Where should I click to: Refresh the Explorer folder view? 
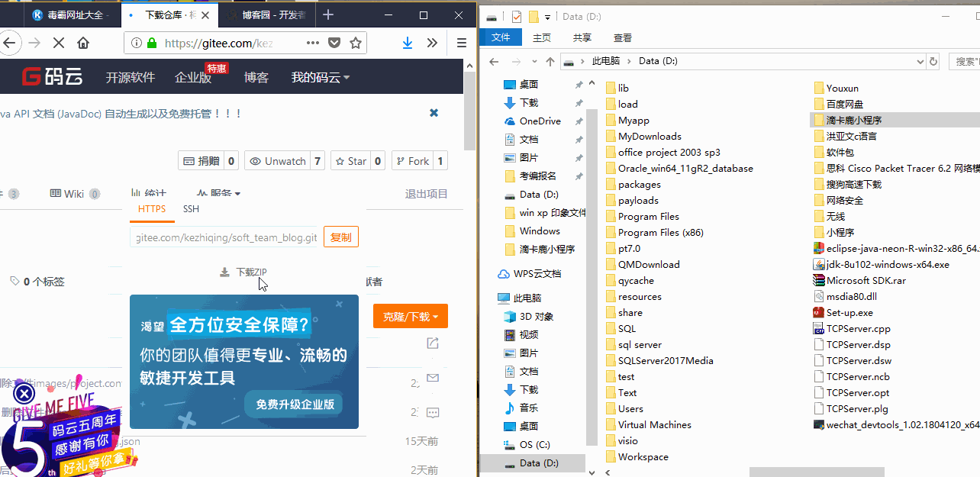(933, 61)
